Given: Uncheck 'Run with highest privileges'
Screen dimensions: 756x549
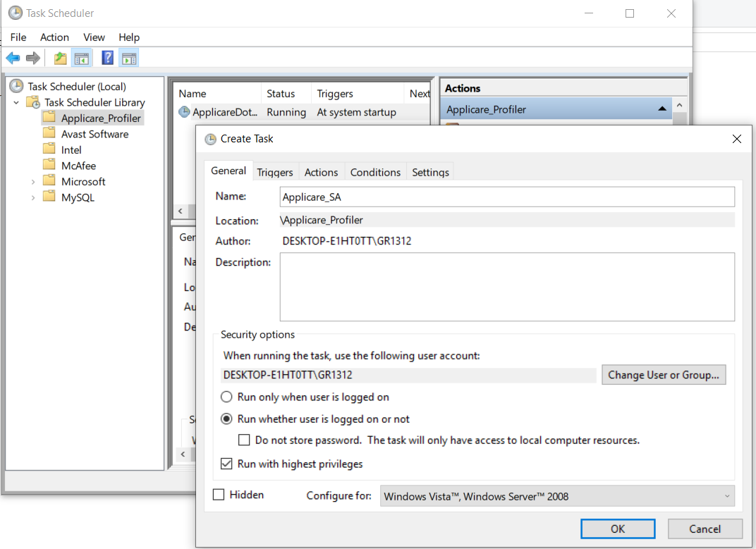Looking at the screenshot, I should pos(227,464).
